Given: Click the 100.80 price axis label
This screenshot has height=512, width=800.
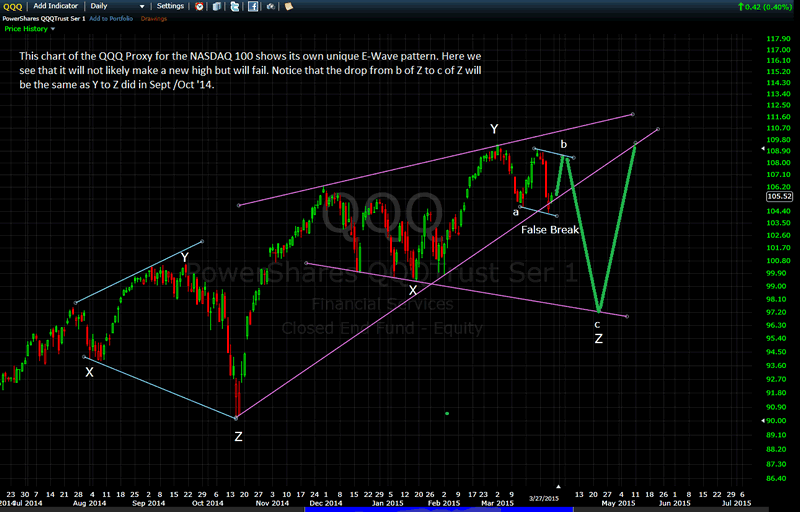Looking at the screenshot, I should [x=778, y=261].
